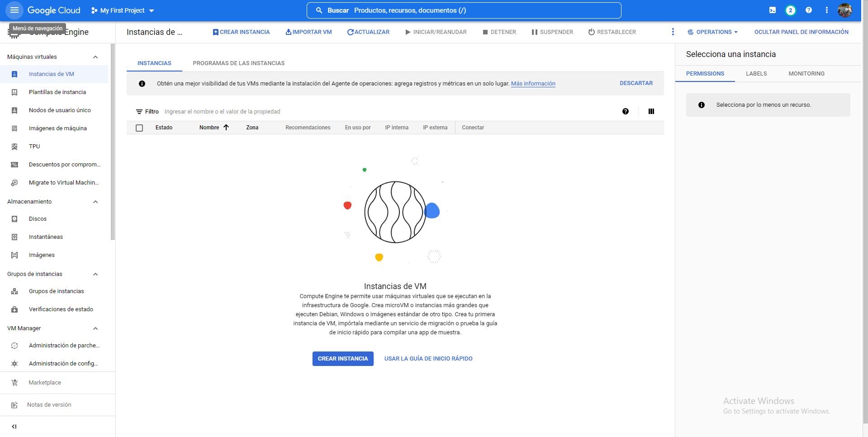868x437 pixels.
Task: Click the TPU sidebar icon
Action: 14,147
